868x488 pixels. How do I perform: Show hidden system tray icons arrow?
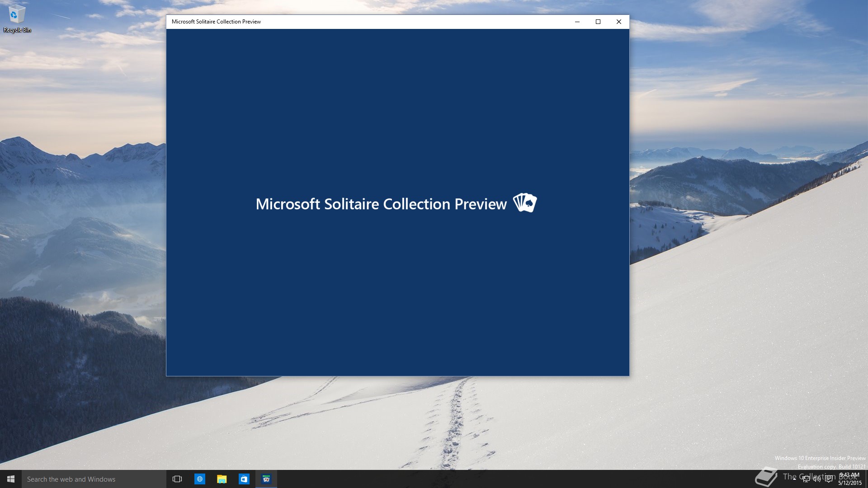794,479
